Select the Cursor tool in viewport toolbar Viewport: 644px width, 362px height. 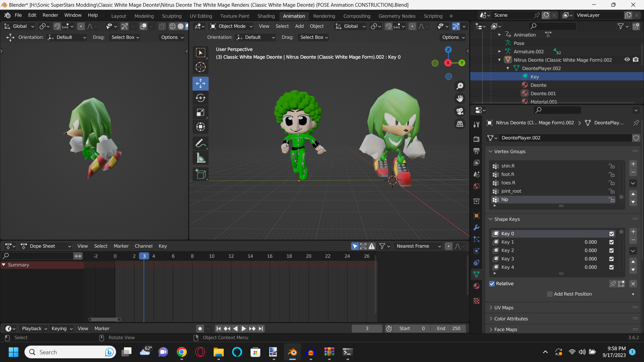pyautogui.click(x=201, y=67)
